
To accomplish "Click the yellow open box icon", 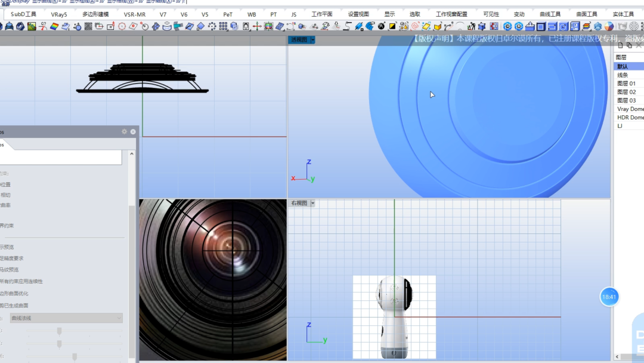I will (438, 26).
